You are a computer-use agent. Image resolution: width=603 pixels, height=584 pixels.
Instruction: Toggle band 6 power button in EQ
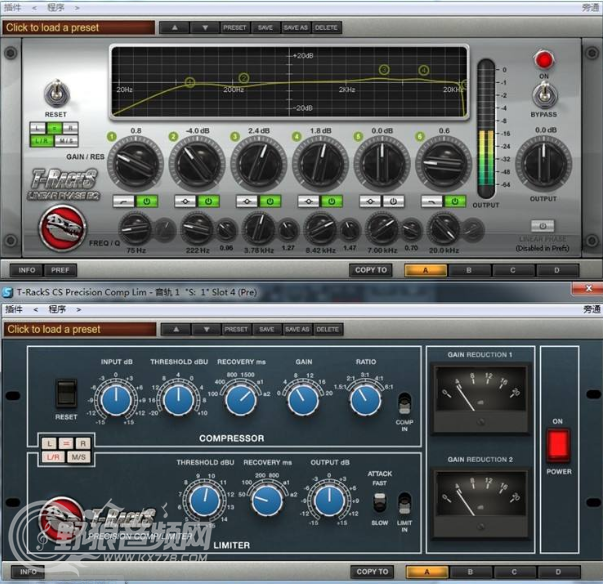(455, 201)
